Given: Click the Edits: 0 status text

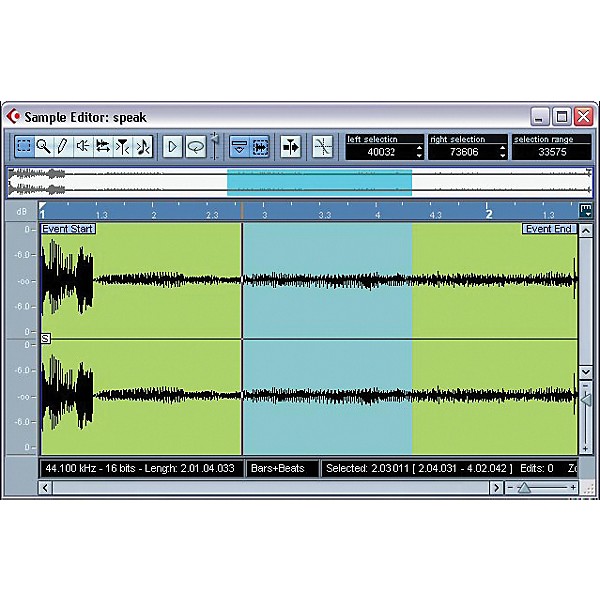Looking at the screenshot, I should point(537,468).
